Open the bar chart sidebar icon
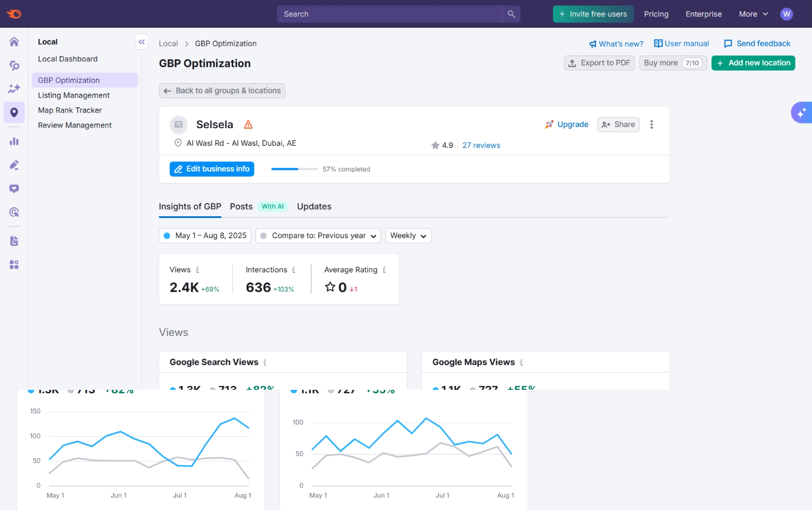The width and height of the screenshot is (812, 510). [x=14, y=142]
